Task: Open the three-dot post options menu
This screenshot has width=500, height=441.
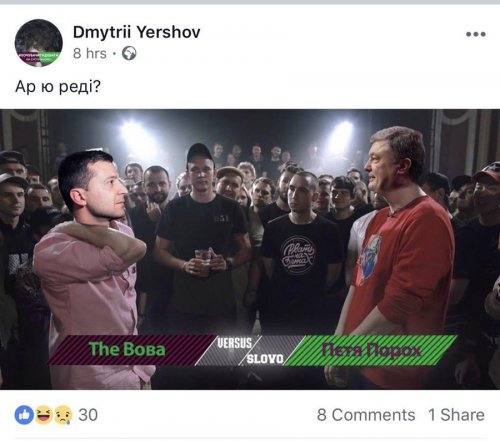Action: click(476, 34)
